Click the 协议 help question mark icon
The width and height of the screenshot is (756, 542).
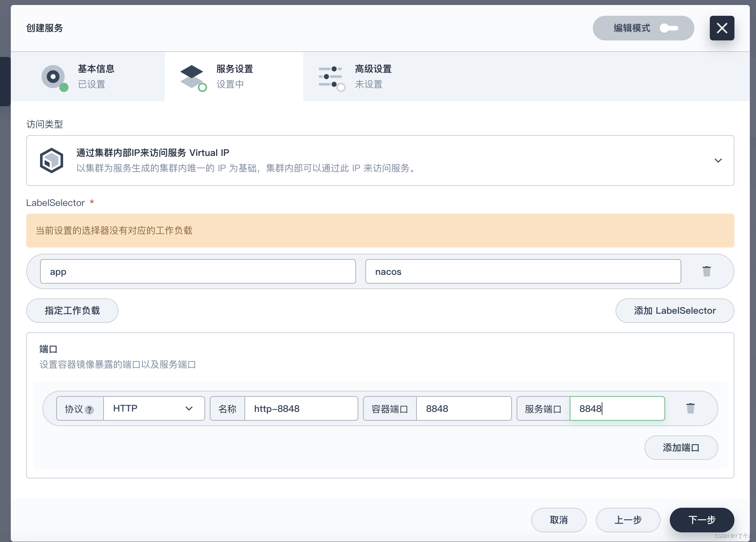coord(89,410)
